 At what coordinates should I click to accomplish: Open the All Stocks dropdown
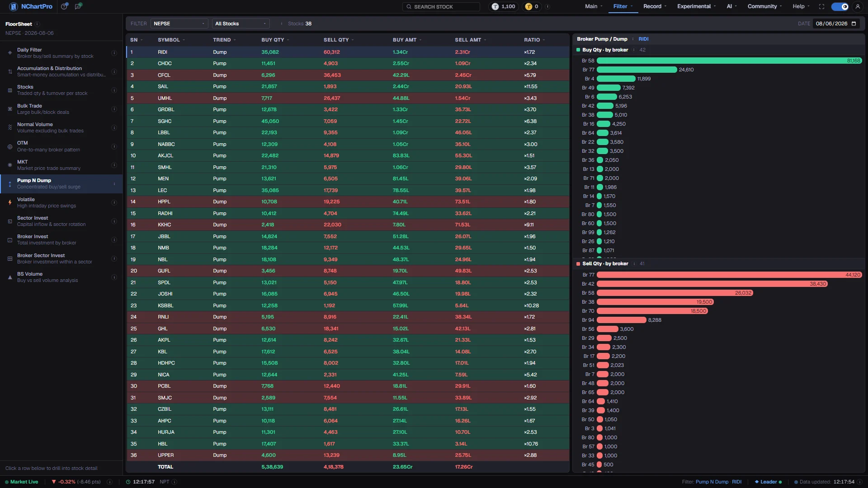tap(241, 23)
